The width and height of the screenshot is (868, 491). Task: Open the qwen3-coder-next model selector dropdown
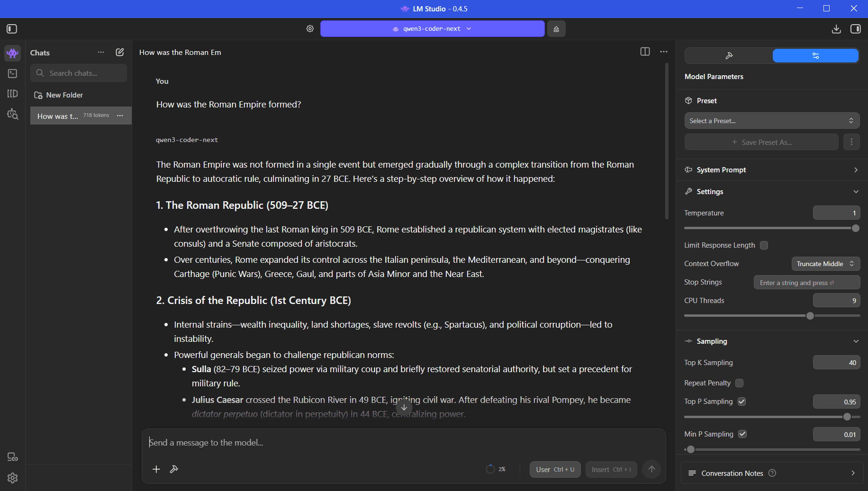click(x=432, y=29)
